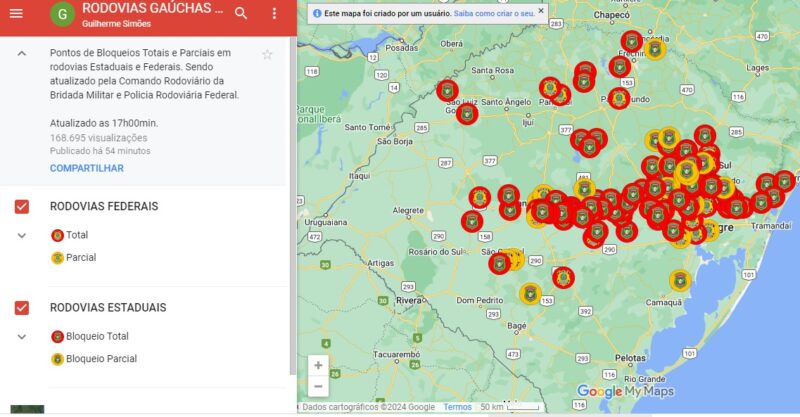Open the three-dot more options menu

point(275,13)
